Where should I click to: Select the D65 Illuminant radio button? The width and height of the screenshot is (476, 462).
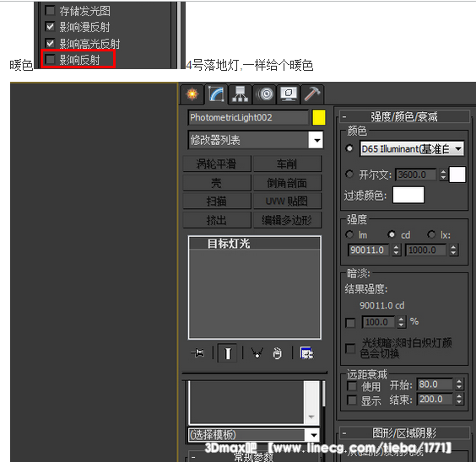(x=349, y=148)
